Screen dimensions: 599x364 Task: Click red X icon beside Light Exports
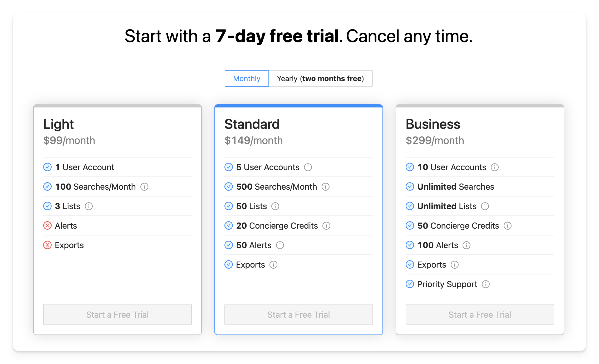point(47,245)
